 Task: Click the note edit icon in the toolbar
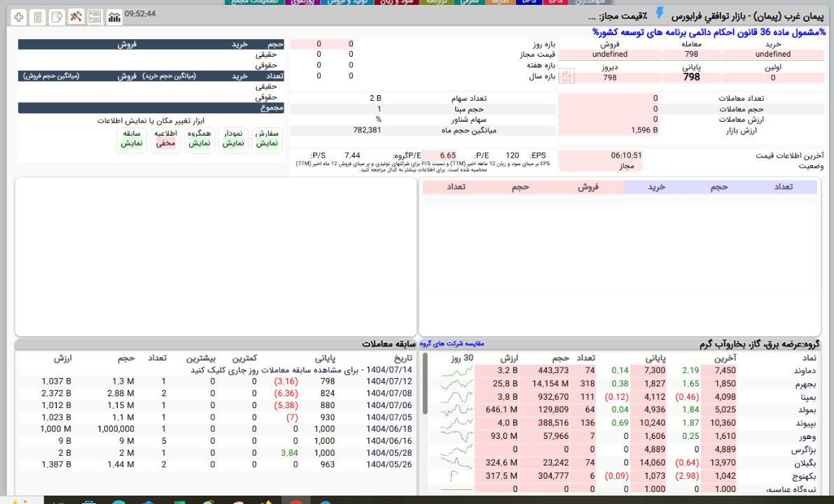(x=58, y=15)
